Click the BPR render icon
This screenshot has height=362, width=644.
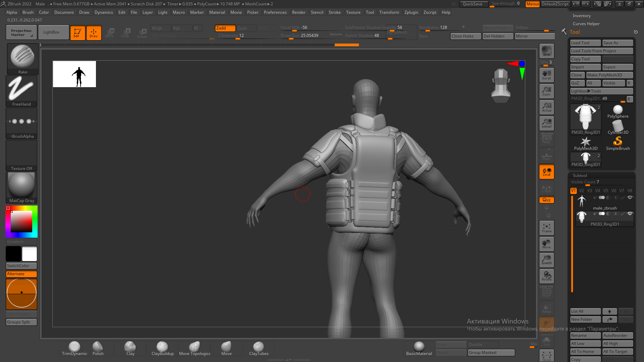(546, 51)
